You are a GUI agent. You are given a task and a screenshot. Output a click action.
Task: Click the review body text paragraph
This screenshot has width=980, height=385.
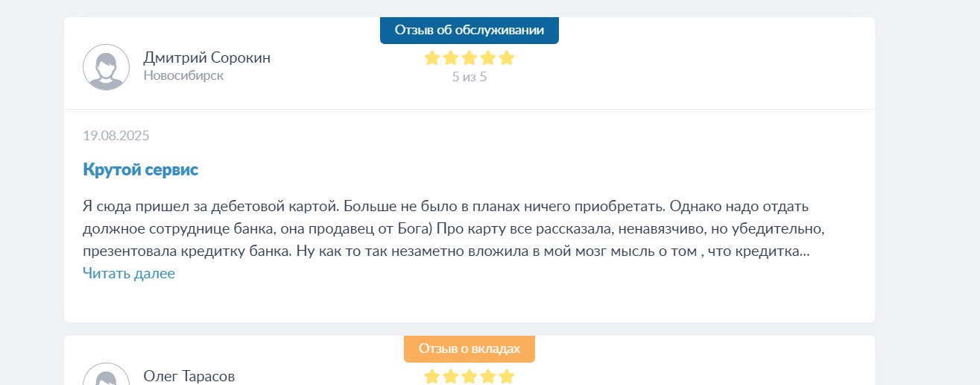tap(454, 228)
